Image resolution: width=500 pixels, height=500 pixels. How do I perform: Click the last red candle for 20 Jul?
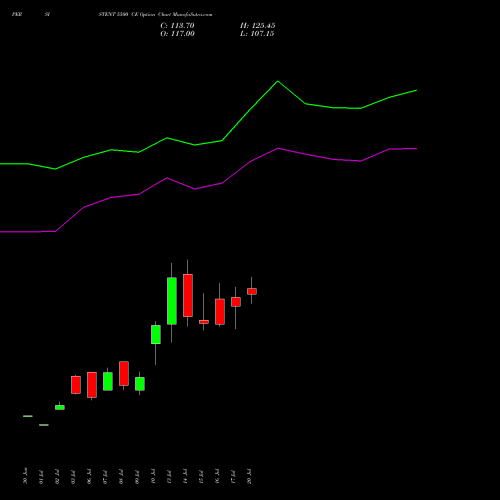[252, 291]
